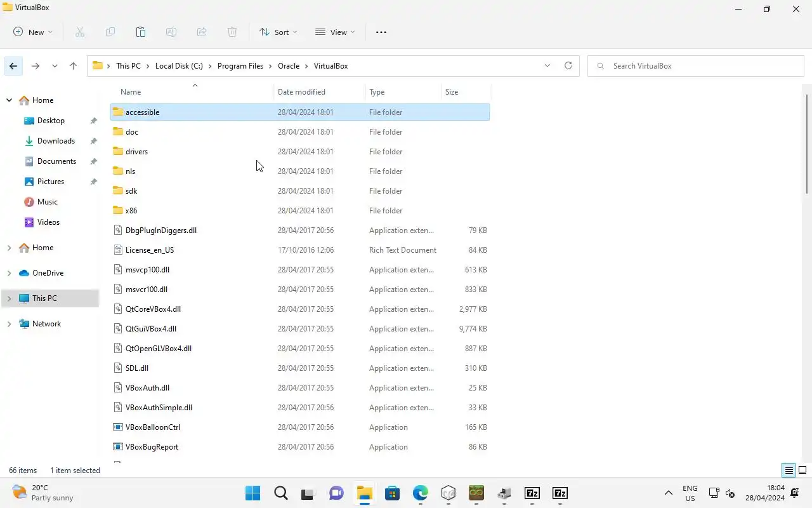
Task: Click ENG US language indicator
Action: [690, 493]
